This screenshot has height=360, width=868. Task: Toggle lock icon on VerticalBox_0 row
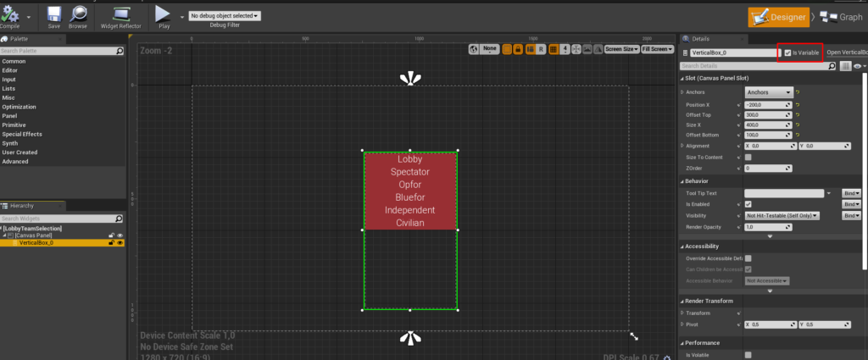coord(111,243)
